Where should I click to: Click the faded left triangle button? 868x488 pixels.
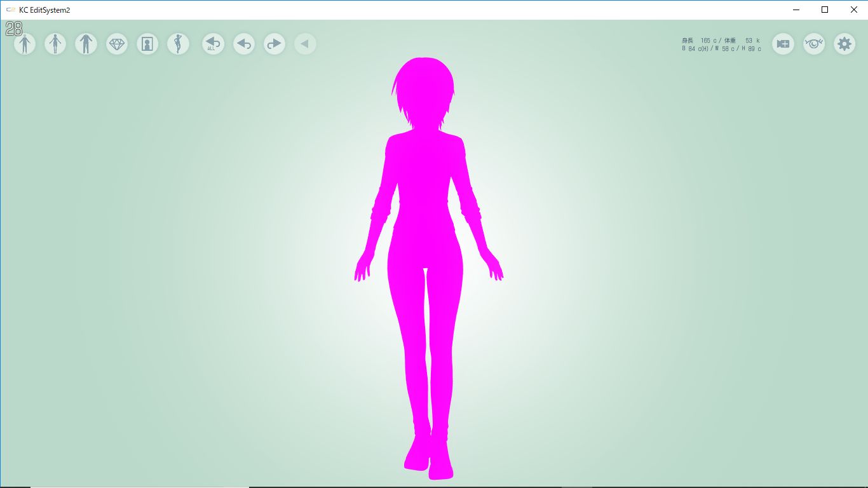point(305,44)
